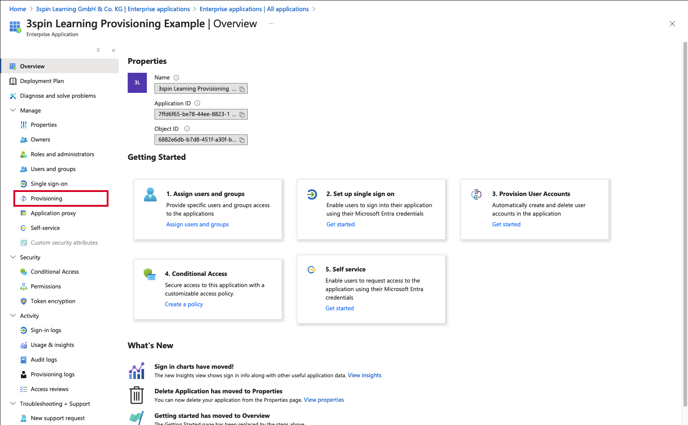This screenshot has width=688, height=425.
Task: Clear sidebar search with the X icon
Action: click(98, 50)
